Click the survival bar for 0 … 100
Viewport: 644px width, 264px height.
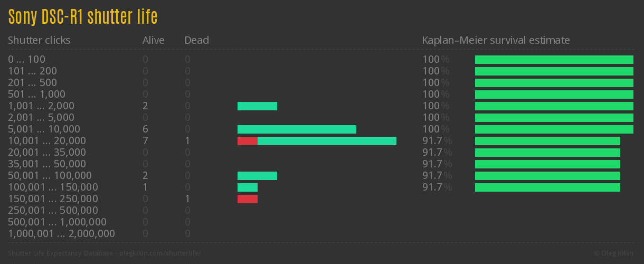coord(554,60)
